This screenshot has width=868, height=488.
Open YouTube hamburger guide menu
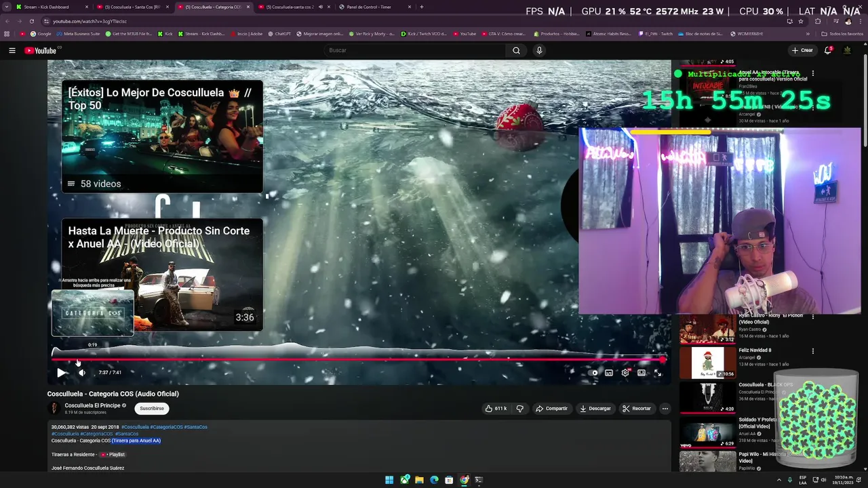point(12,50)
